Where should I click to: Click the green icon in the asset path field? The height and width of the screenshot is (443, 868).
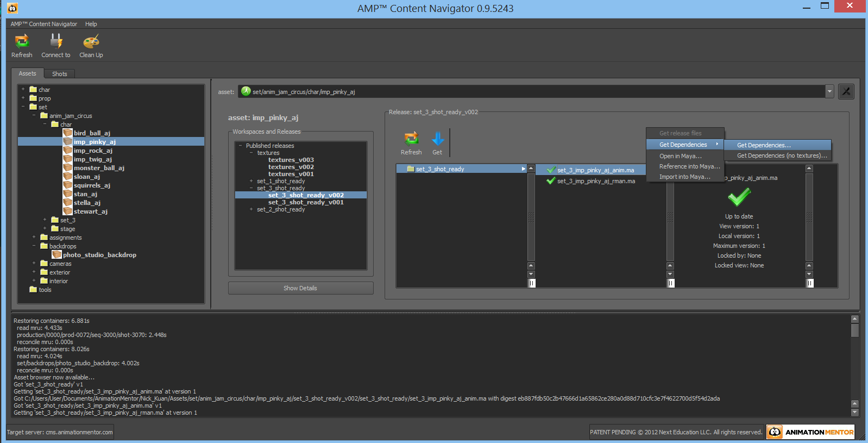pos(246,91)
